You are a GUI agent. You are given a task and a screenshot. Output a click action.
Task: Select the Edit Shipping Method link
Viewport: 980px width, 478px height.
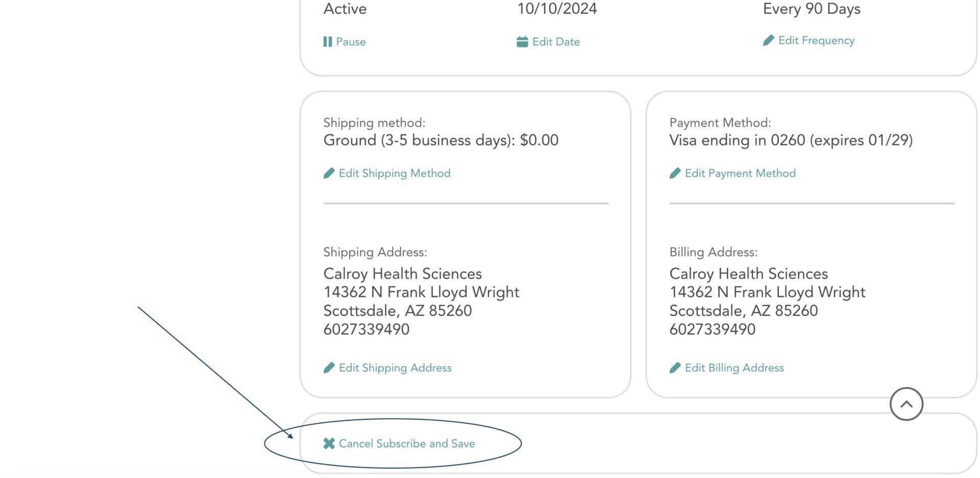point(395,173)
